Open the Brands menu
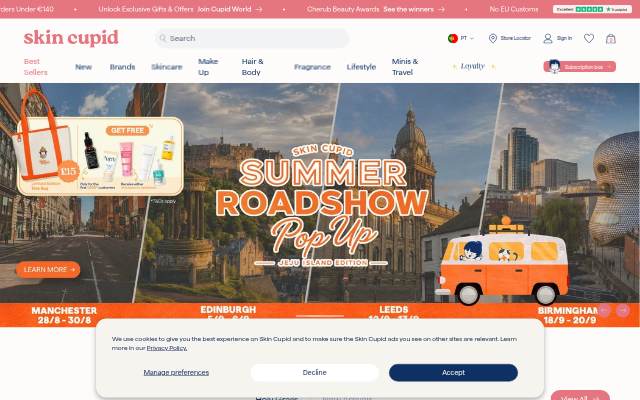 tap(122, 67)
